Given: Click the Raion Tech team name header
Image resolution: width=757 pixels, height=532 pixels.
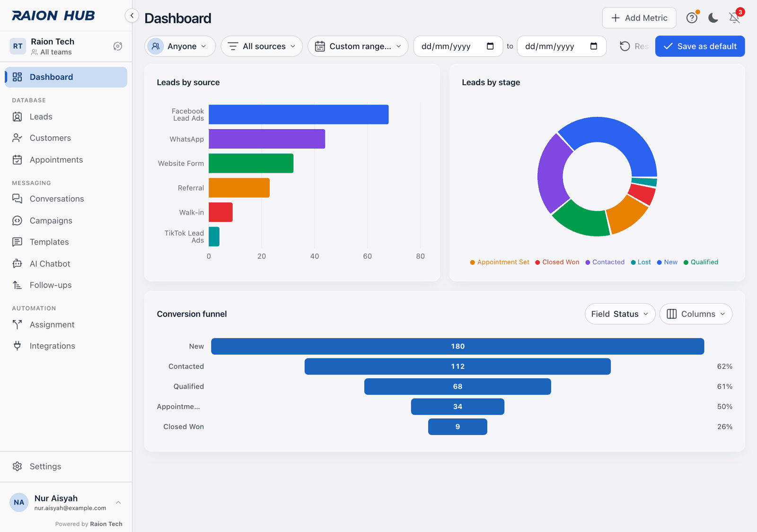Looking at the screenshot, I should click(53, 42).
